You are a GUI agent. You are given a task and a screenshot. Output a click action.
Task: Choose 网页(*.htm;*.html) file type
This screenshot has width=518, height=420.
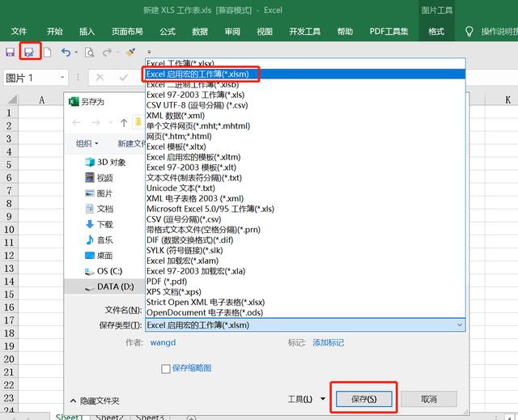[x=305, y=136]
